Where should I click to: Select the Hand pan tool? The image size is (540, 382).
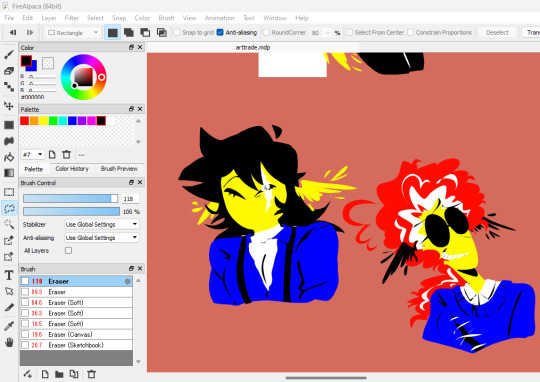pyautogui.click(x=9, y=342)
